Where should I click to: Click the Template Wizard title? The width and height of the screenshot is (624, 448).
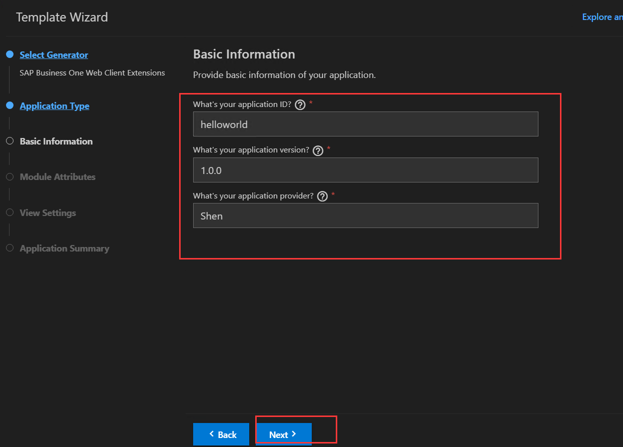click(x=62, y=17)
